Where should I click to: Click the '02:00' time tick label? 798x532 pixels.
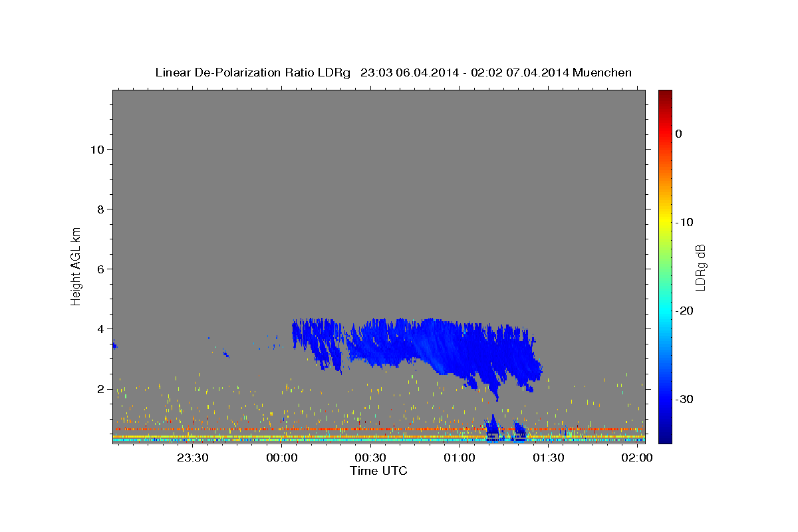(x=637, y=458)
